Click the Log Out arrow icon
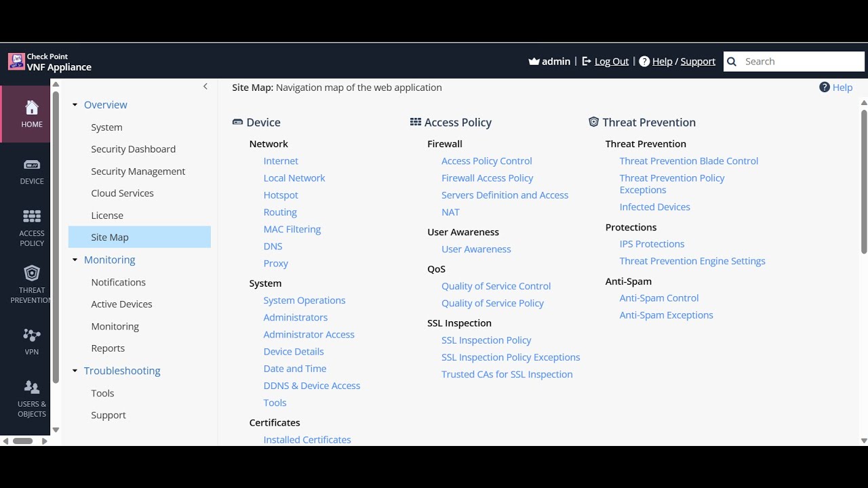 pyautogui.click(x=587, y=62)
